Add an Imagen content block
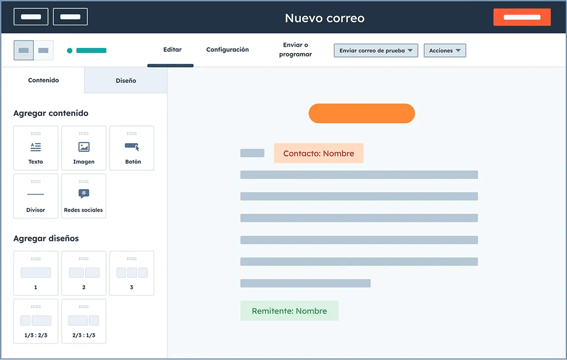Viewport: 567px width, 360px height. point(84,148)
